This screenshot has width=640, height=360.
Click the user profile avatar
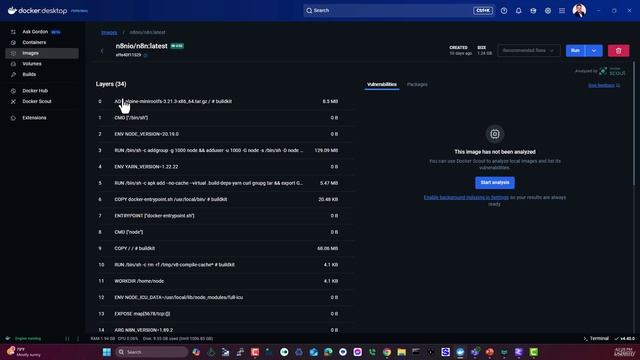[579, 11]
